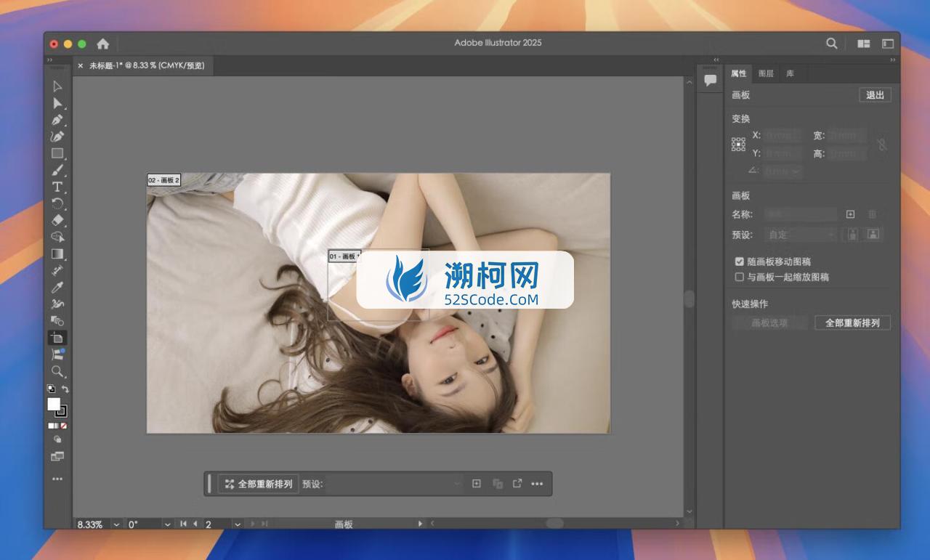Delete artboard trash icon
Viewport: 930px width, 560px height.
(x=873, y=214)
